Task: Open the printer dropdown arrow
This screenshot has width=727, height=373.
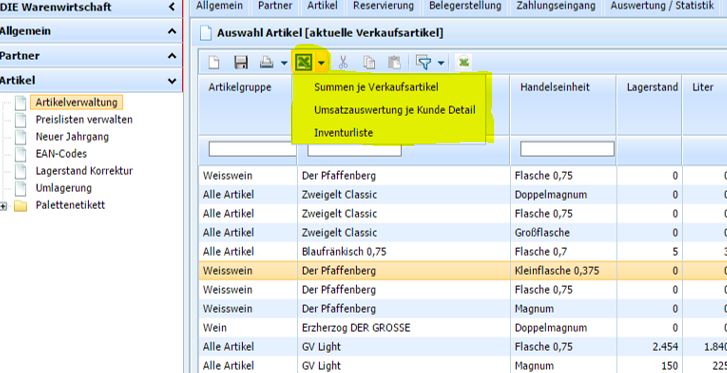Action: click(284, 63)
